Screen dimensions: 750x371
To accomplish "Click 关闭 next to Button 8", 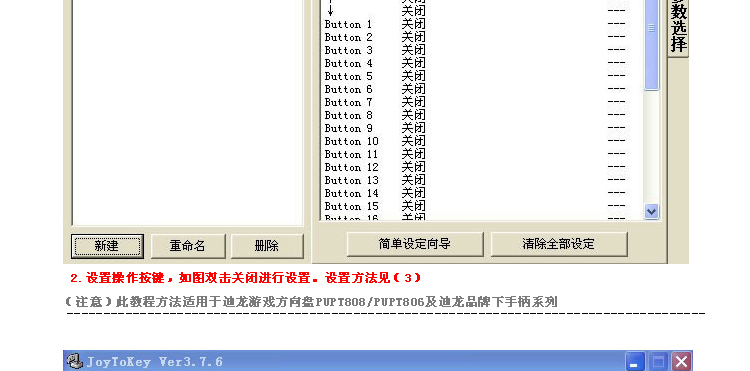I will tap(413, 115).
